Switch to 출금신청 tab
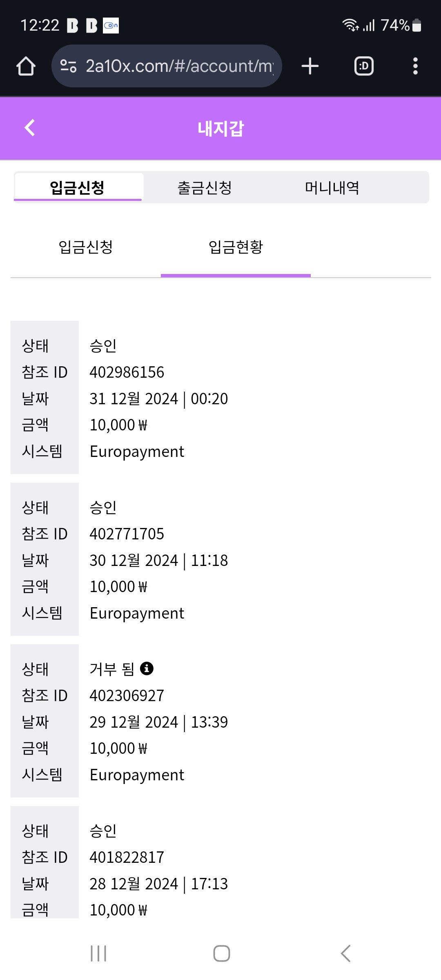Screen dimensions: 441x980 [x=205, y=188]
